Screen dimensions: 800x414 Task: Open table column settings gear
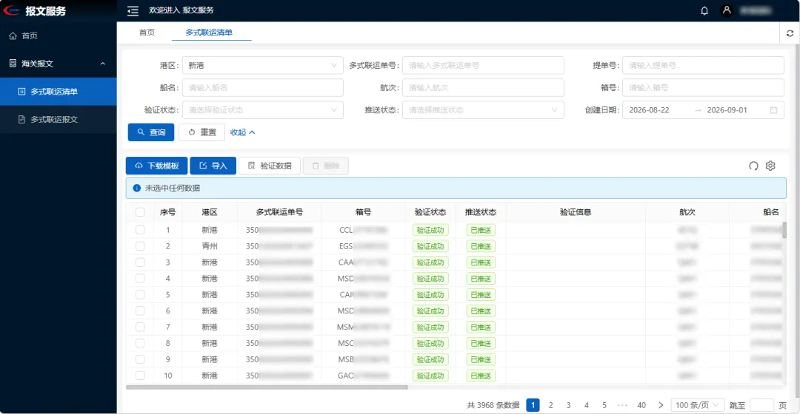(770, 165)
